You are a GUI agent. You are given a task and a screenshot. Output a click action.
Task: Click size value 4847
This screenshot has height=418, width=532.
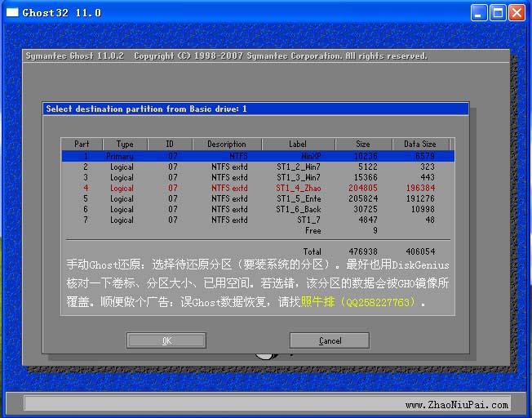pos(368,220)
